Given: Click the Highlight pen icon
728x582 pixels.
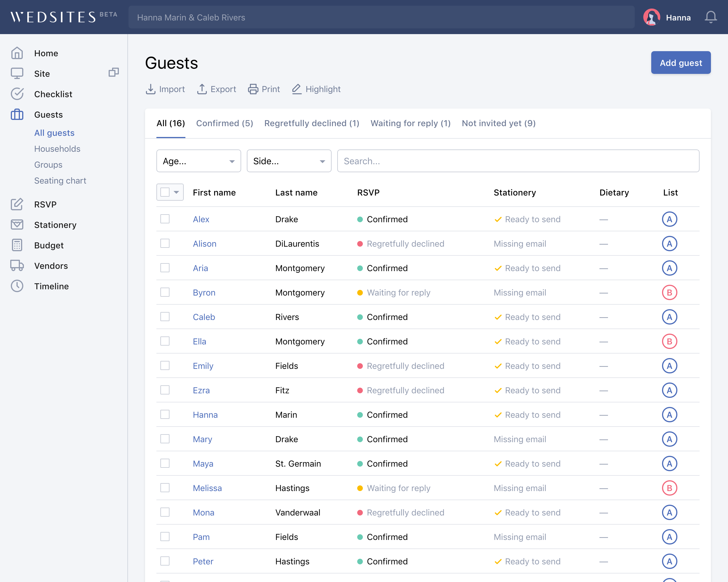Looking at the screenshot, I should pyautogui.click(x=297, y=89).
